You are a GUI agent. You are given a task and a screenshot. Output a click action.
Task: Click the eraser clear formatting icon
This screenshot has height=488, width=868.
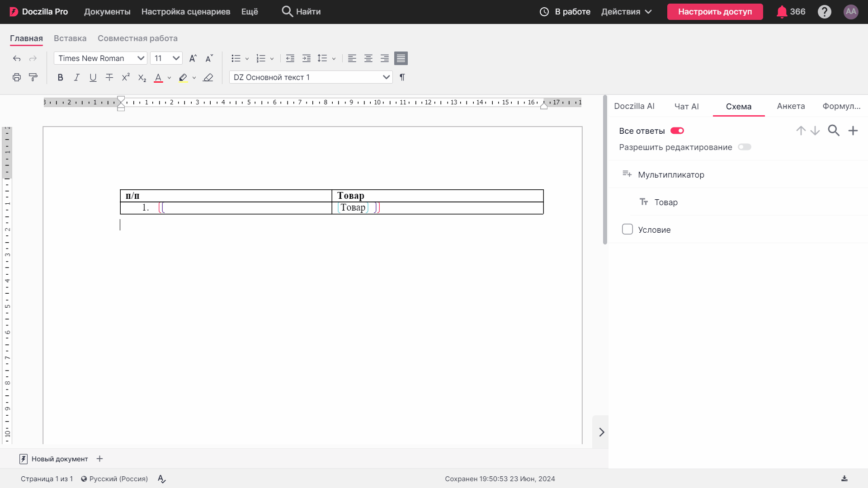click(x=208, y=77)
